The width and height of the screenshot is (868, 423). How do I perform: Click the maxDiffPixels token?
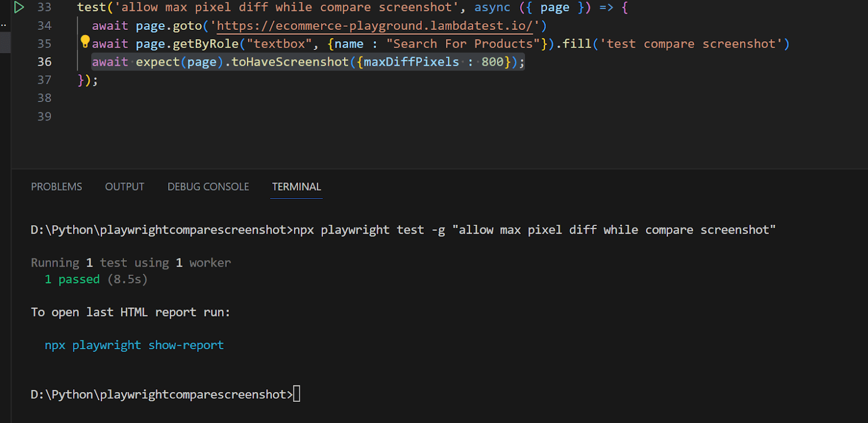click(410, 61)
